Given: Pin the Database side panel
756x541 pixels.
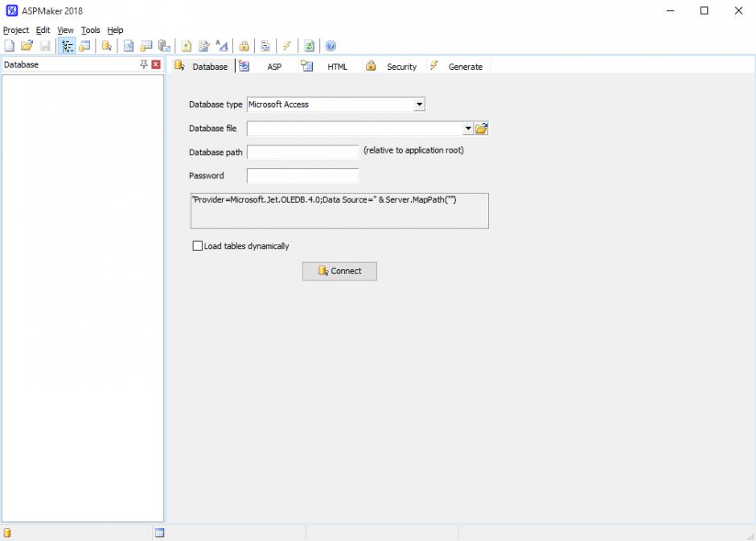Looking at the screenshot, I should pos(144,64).
